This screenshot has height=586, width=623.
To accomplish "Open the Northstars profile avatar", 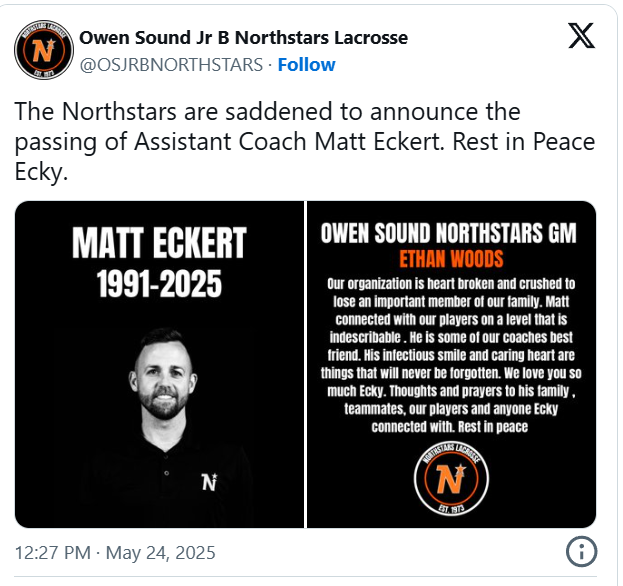I will click(x=41, y=52).
